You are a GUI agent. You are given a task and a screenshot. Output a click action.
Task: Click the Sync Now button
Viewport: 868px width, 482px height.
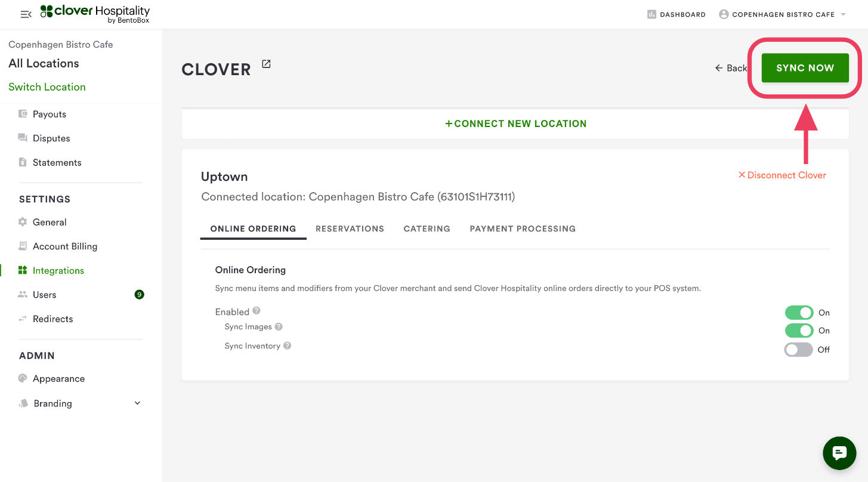(805, 68)
